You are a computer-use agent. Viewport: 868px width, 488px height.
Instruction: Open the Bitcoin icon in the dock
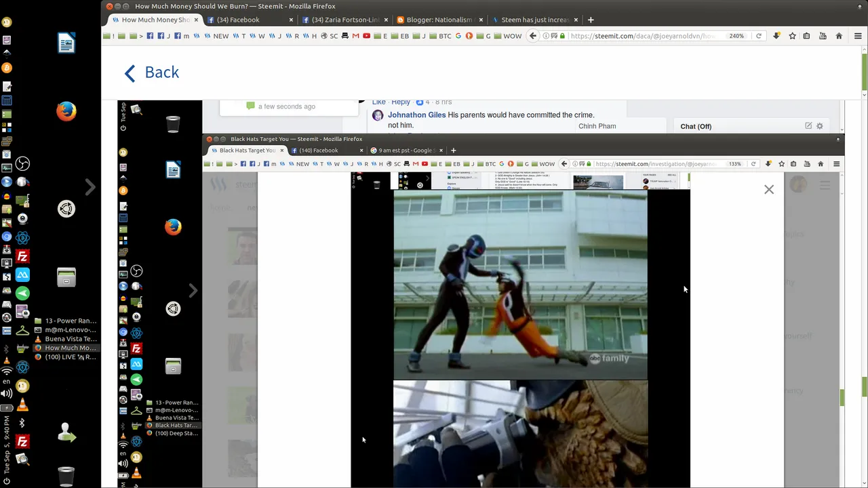tap(7, 68)
